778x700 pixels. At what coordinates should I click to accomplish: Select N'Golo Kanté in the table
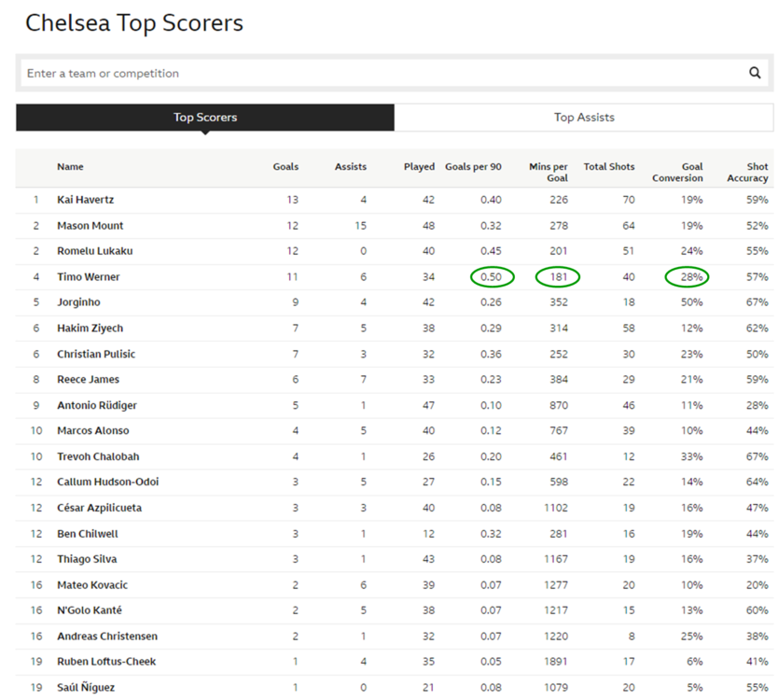pyautogui.click(x=90, y=610)
